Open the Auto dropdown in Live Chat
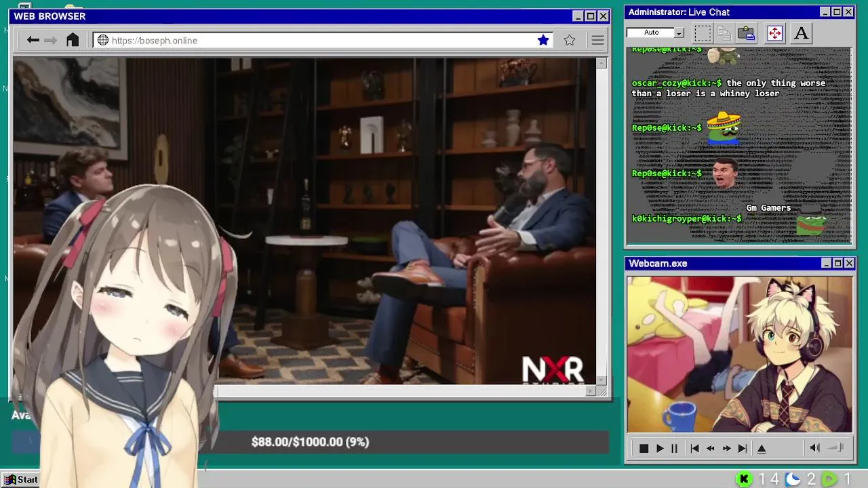868x488 pixels. click(679, 33)
